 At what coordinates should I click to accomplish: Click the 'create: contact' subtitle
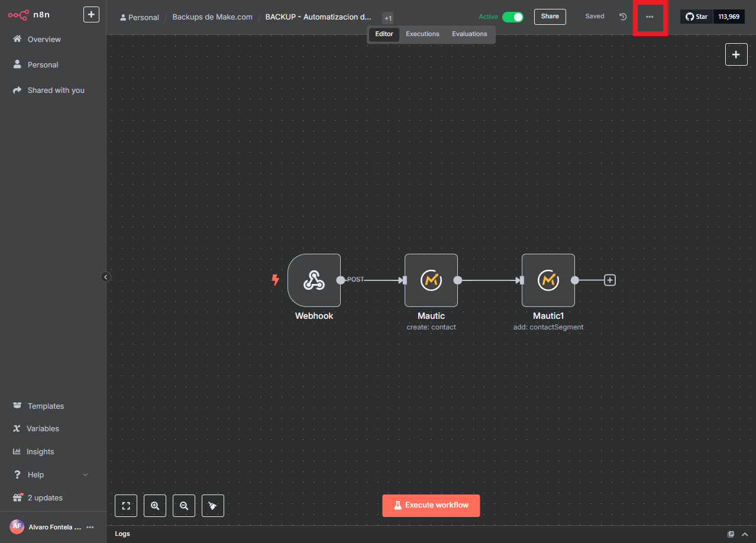click(x=431, y=327)
